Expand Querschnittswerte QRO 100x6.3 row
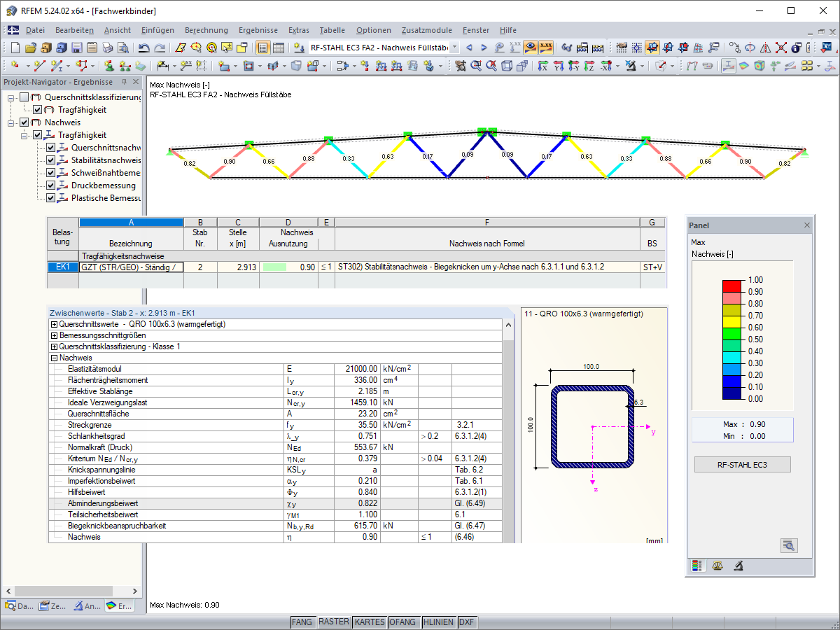 coord(55,325)
